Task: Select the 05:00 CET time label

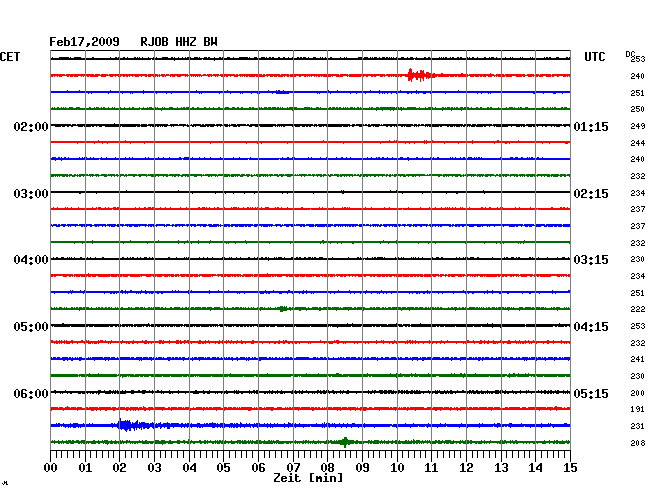Action: click(31, 327)
